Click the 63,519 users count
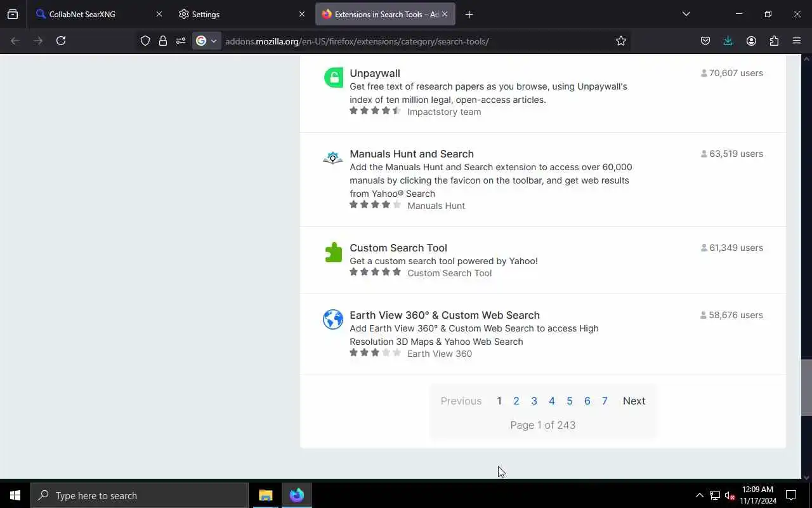 (x=732, y=154)
